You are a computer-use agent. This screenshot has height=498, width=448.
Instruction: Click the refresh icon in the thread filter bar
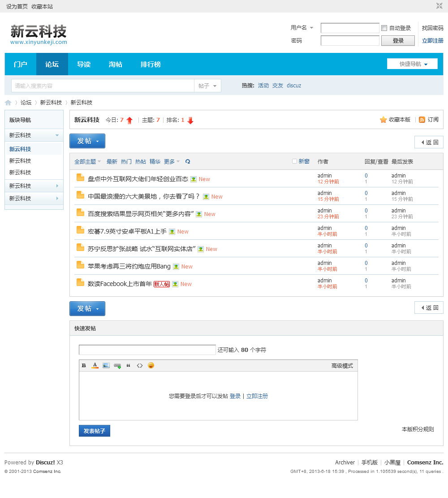coord(188,161)
